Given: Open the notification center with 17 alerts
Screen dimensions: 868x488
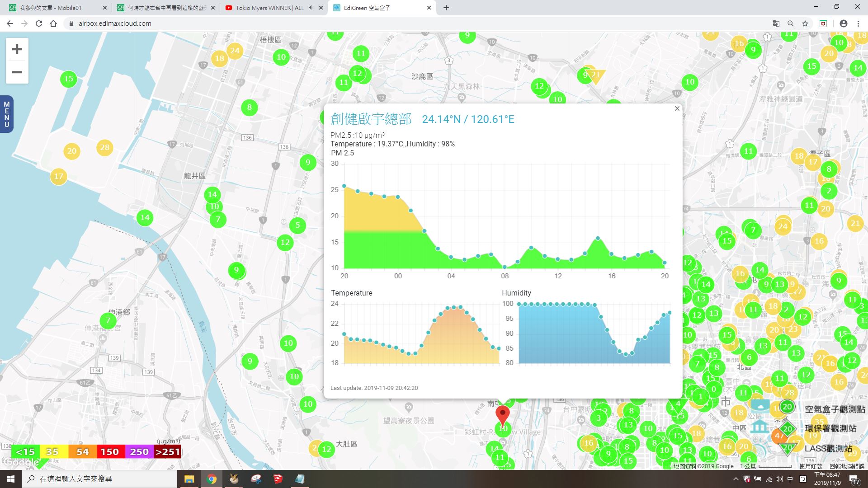Looking at the screenshot, I should 854,479.
